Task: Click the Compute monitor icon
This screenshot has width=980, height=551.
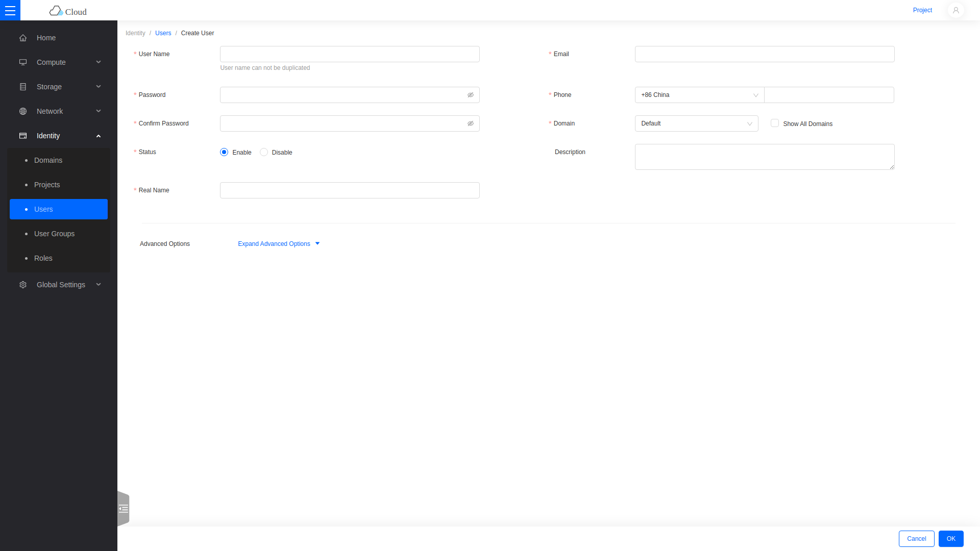Action: coord(23,62)
